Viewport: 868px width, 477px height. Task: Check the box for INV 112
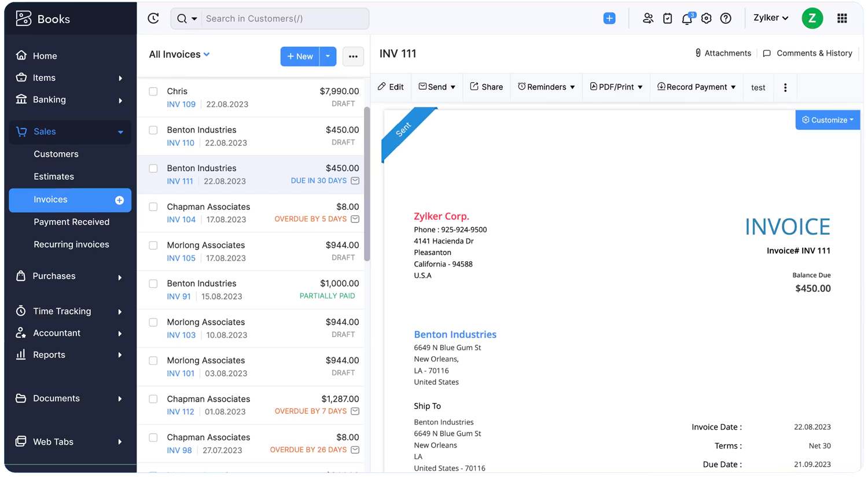[x=153, y=399]
